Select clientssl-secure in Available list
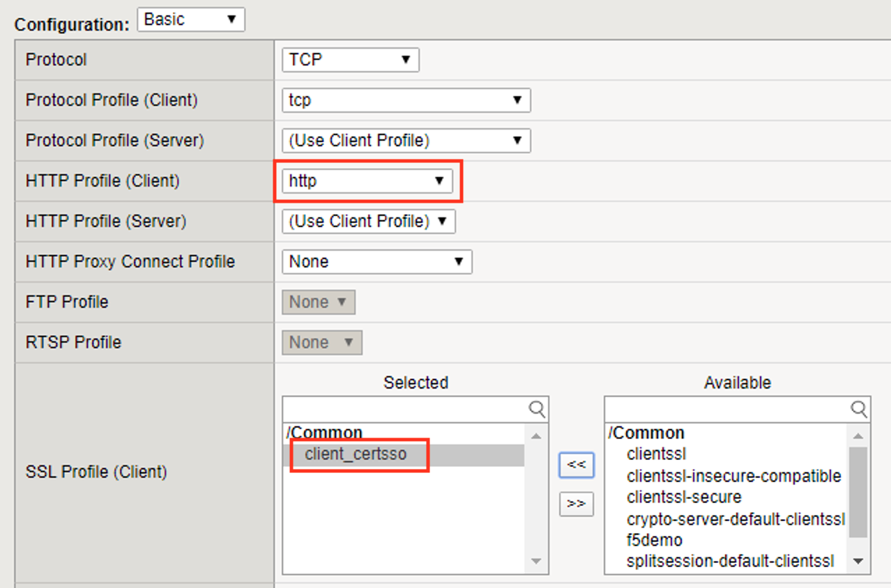Viewport: 891px width, 588px height. 684,497
